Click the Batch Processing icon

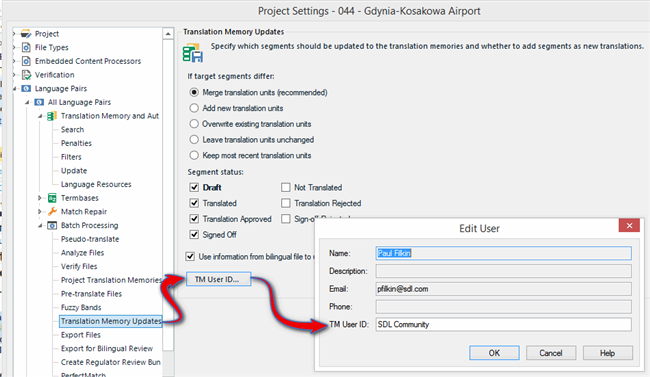tap(52, 225)
